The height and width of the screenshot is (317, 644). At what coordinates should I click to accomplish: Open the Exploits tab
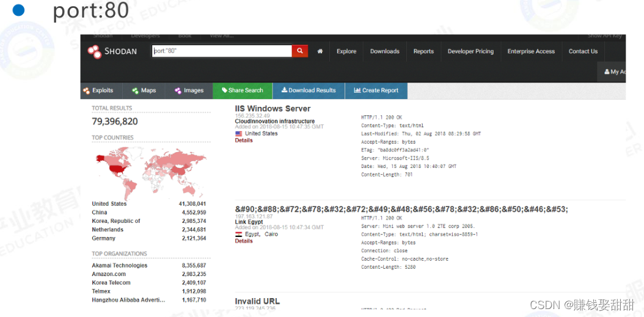tap(102, 90)
